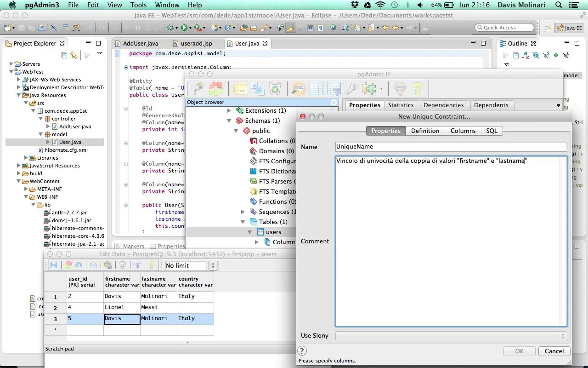Open the pgAdmin plugins puzzle icon

tap(368, 88)
